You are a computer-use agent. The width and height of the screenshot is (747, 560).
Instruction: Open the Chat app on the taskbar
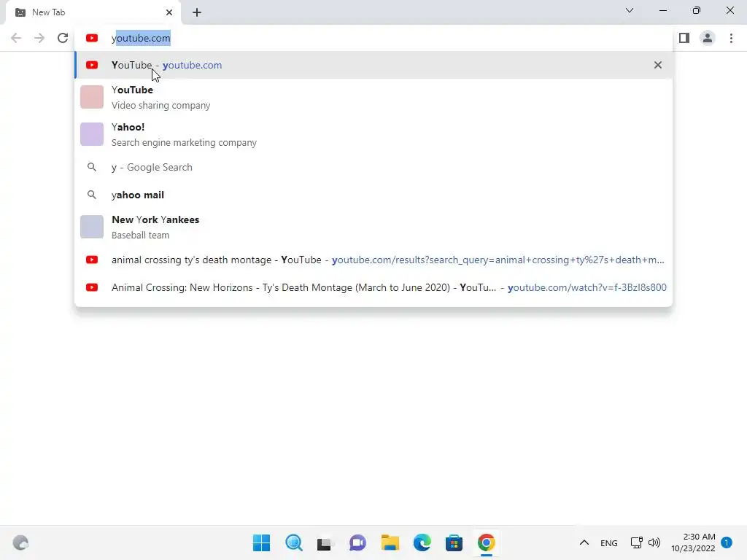coord(357,542)
